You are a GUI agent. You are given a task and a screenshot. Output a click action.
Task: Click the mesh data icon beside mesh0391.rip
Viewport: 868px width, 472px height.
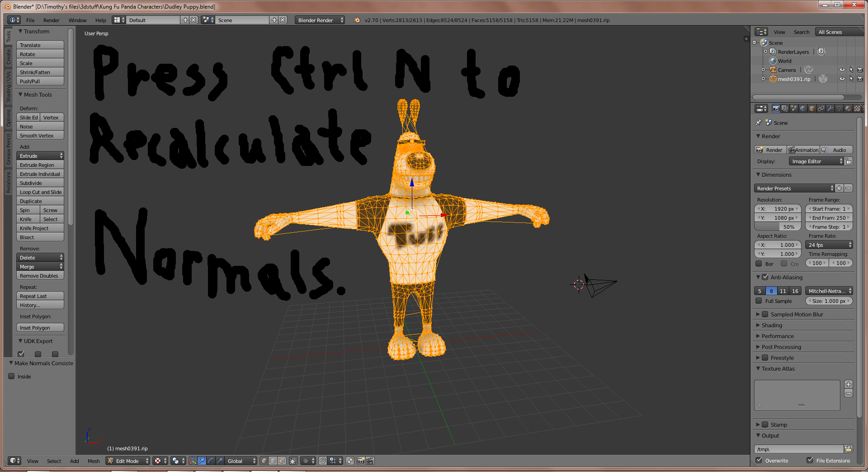pyautogui.click(x=823, y=79)
